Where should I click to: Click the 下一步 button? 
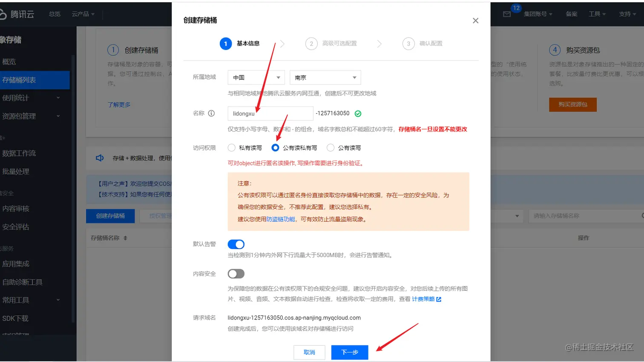(x=350, y=352)
